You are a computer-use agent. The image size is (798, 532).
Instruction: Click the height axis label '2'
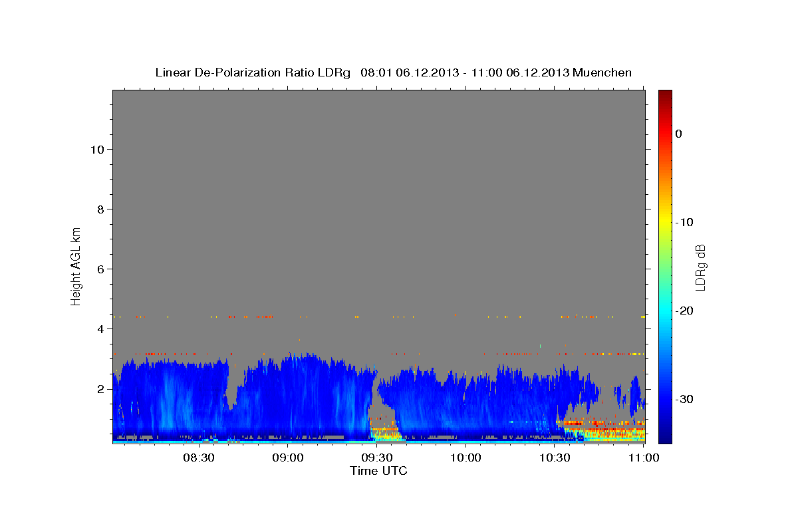click(x=100, y=388)
